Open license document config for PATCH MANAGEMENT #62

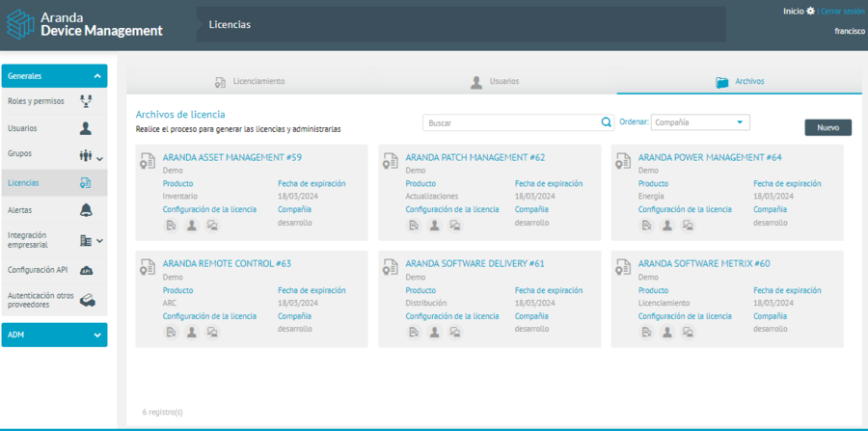pyautogui.click(x=414, y=226)
